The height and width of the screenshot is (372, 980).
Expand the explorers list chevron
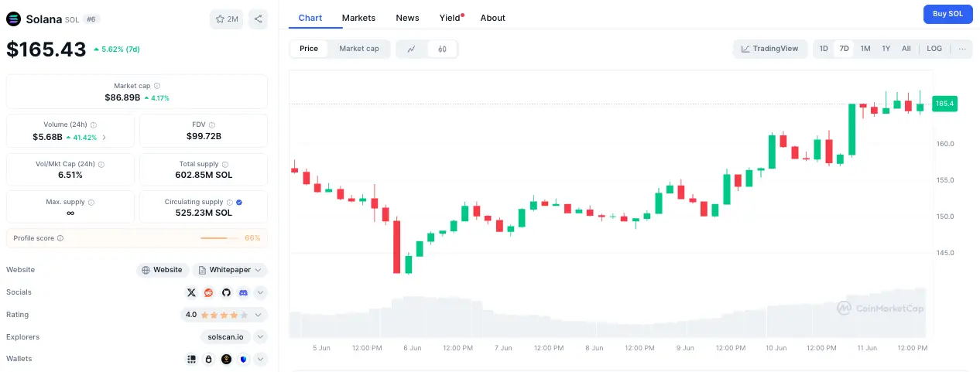[x=260, y=337]
